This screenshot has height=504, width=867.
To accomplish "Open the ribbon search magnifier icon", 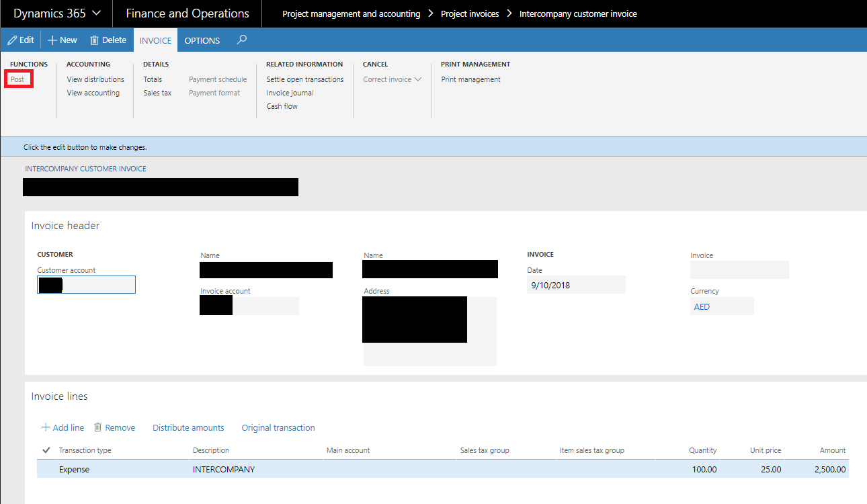I will pos(242,40).
